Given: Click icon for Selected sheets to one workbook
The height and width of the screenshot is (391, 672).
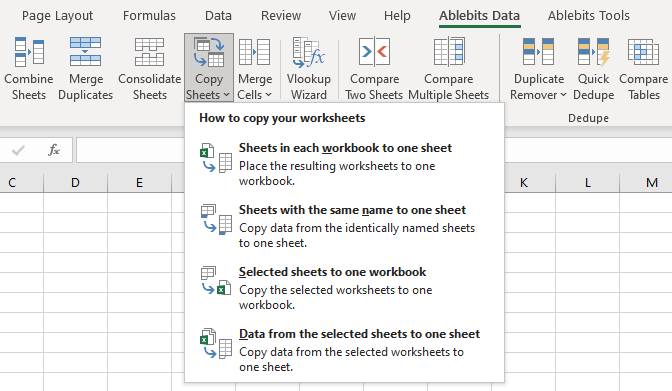Looking at the screenshot, I should (216, 281).
